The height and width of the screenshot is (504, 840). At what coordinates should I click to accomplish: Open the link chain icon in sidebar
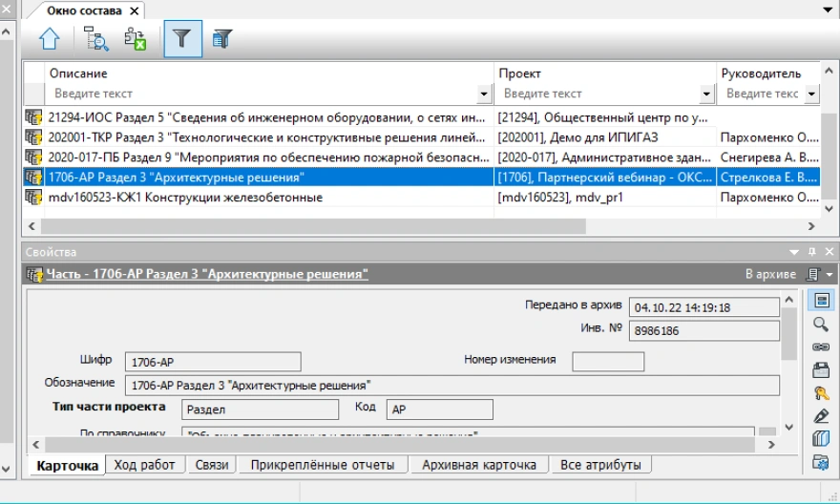pyautogui.click(x=820, y=347)
